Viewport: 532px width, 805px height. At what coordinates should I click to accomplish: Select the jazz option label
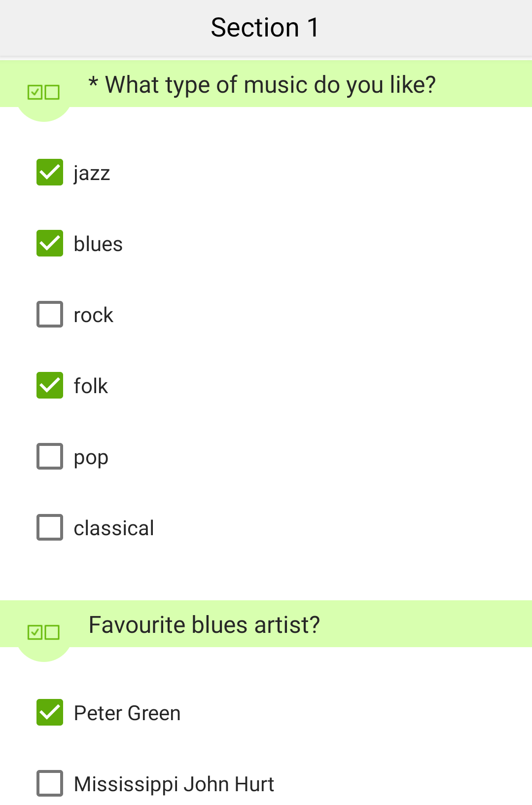coord(92,174)
